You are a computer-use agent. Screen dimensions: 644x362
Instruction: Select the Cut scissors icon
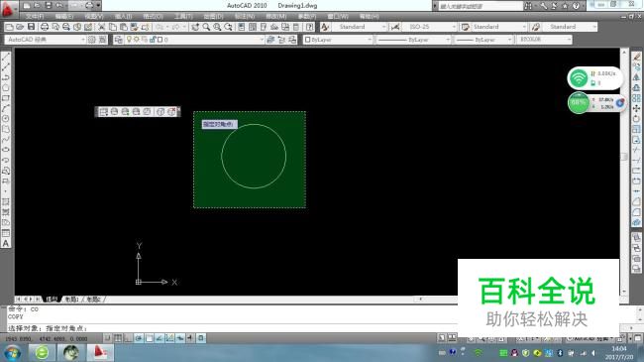[x=101, y=27]
